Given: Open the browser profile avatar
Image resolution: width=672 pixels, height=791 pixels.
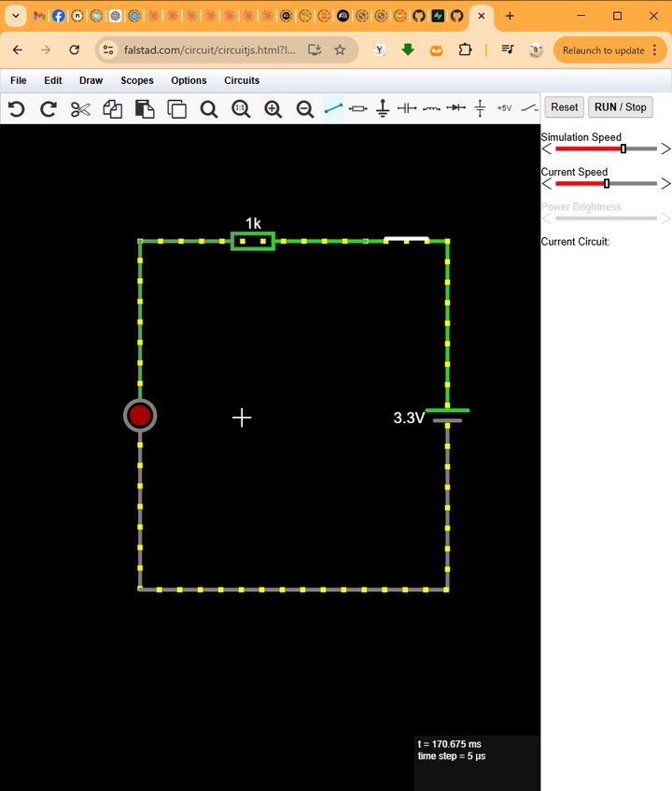Looking at the screenshot, I should [x=536, y=49].
